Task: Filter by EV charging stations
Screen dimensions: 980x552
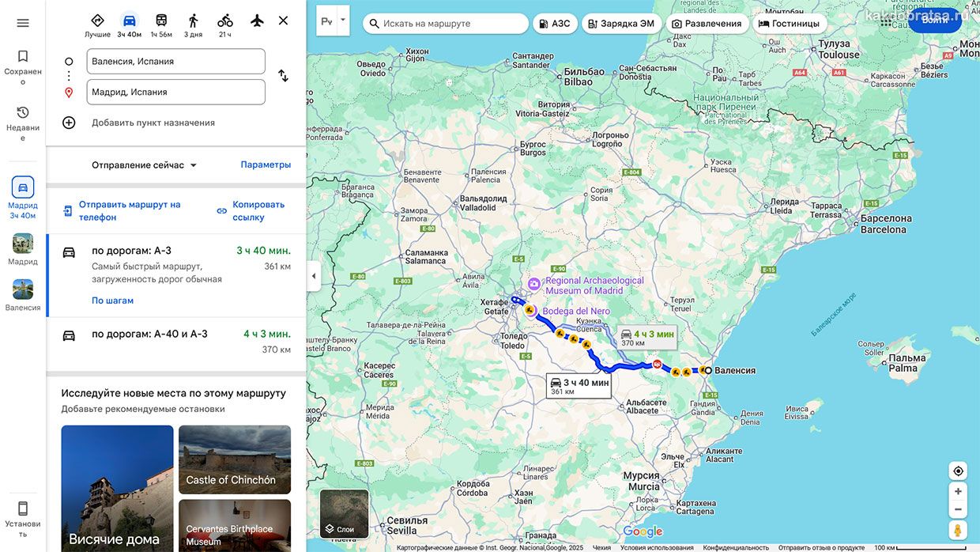Action: click(x=621, y=24)
